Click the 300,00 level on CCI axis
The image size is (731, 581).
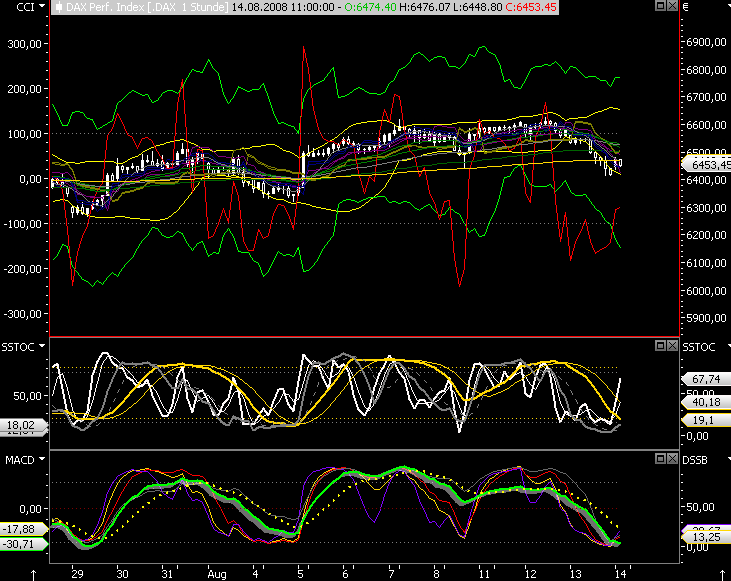click(x=25, y=44)
